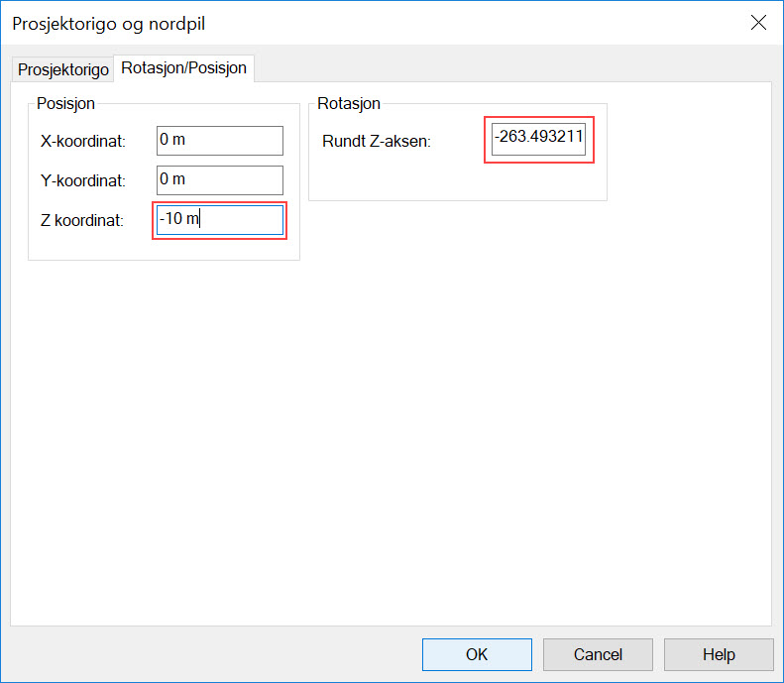Click the Y-koordinat label

pos(83,181)
